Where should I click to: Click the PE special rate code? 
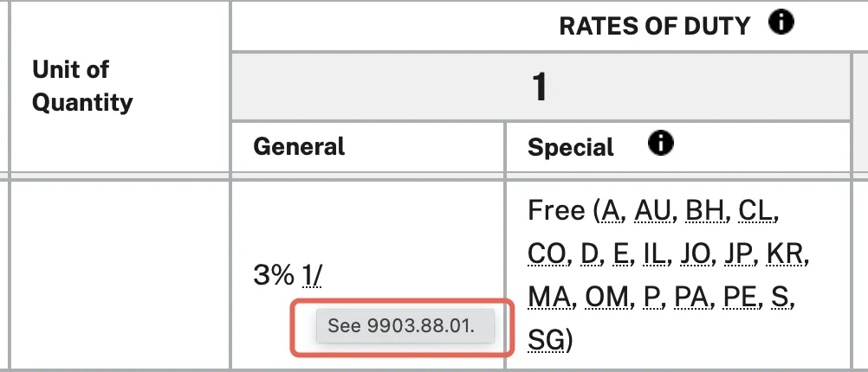(x=742, y=297)
